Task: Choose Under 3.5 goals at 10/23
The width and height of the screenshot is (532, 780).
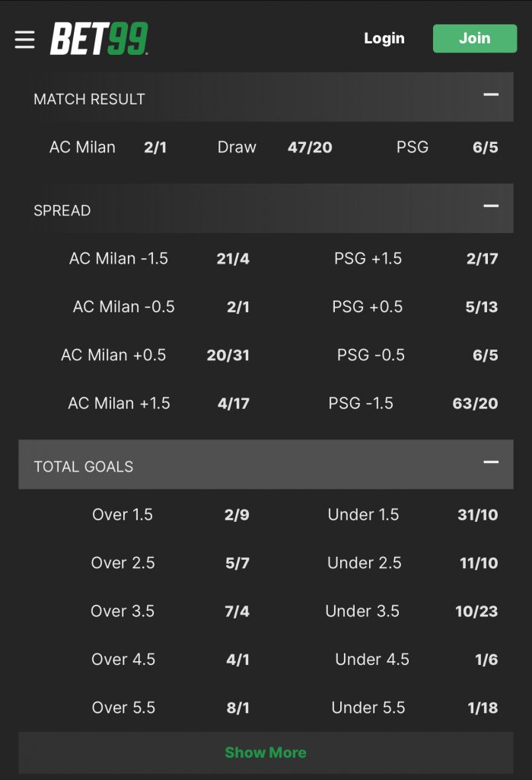Action: coord(412,612)
